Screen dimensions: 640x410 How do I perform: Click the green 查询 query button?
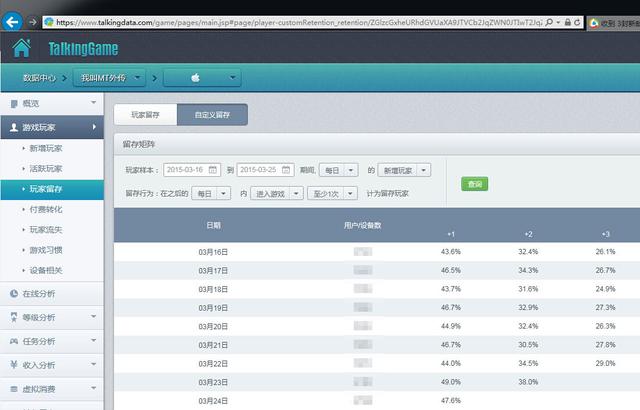click(x=474, y=184)
